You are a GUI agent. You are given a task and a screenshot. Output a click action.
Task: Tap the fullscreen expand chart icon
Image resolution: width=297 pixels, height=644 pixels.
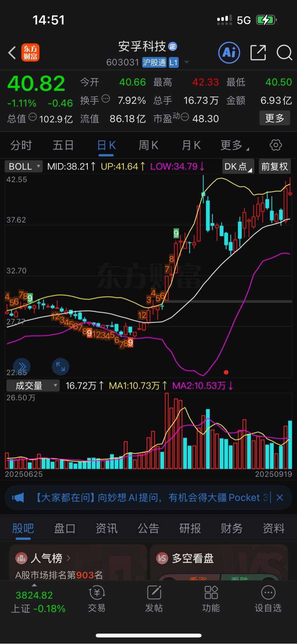tap(61, 367)
